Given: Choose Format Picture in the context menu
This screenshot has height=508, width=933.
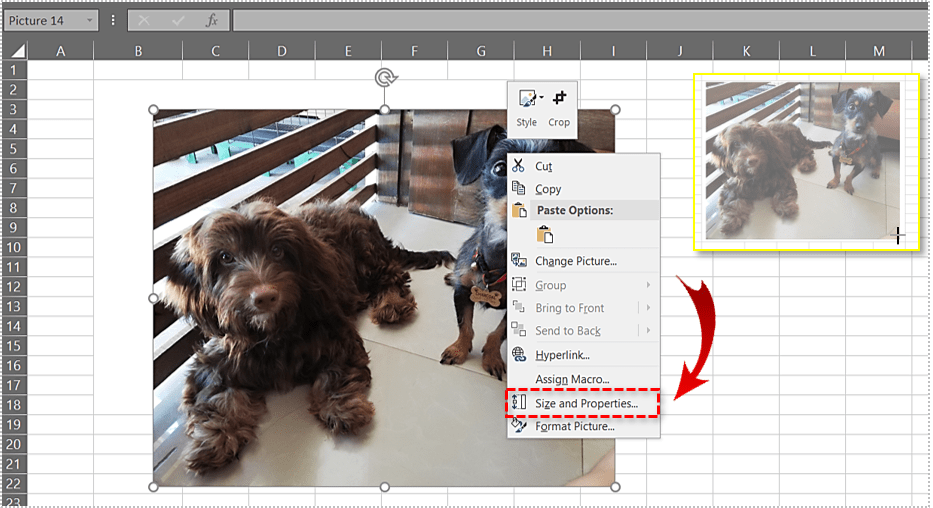Looking at the screenshot, I should (x=574, y=426).
